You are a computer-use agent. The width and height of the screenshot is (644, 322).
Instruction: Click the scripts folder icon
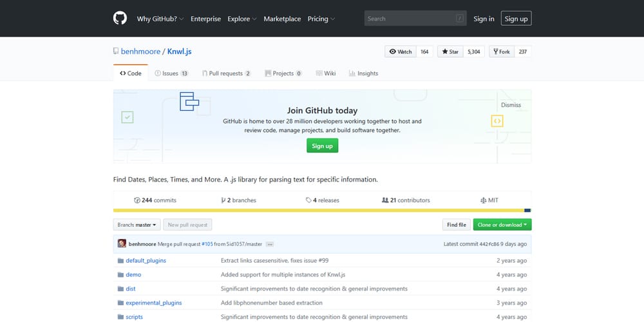120,317
